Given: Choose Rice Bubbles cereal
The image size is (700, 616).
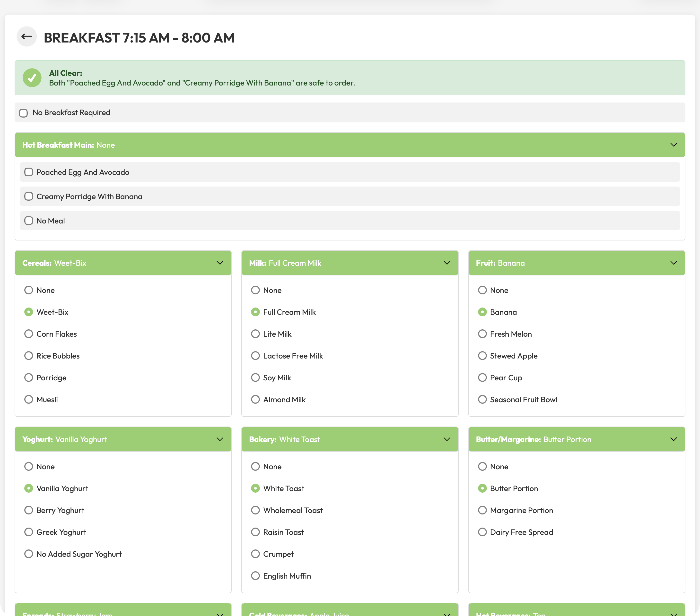Looking at the screenshot, I should (x=29, y=356).
